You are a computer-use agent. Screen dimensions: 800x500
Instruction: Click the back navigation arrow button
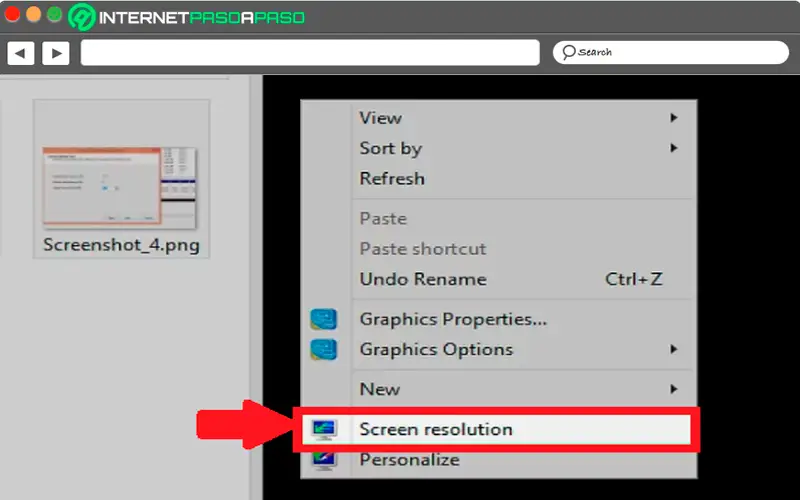[x=20, y=53]
